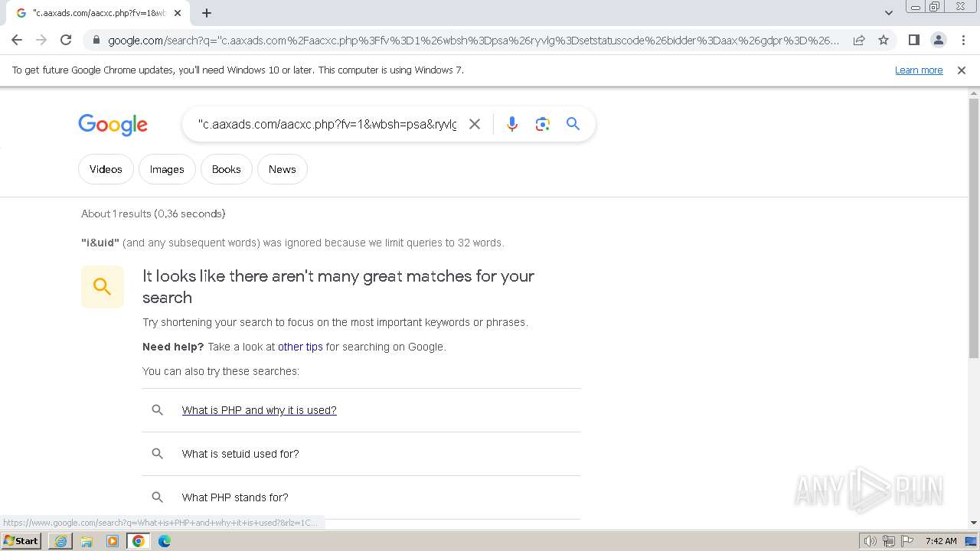Click the 7:42 AM clock
The image size is (980, 551).
pos(941,541)
